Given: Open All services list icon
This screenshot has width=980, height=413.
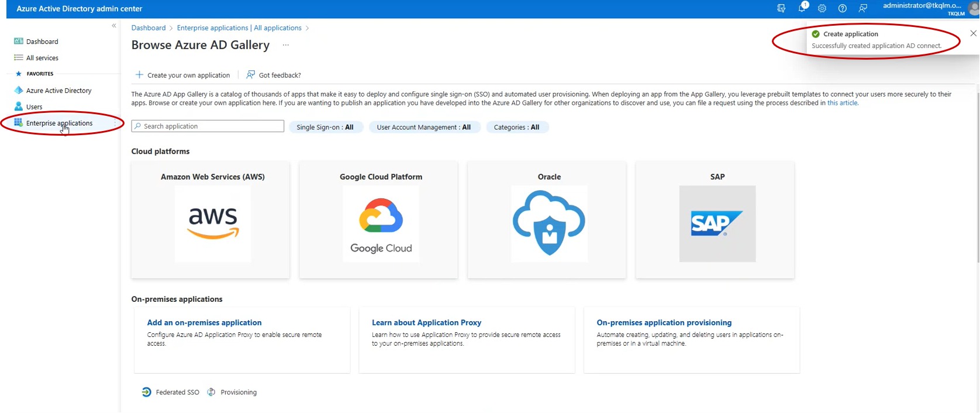Looking at the screenshot, I should pyautogui.click(x=19, y=58).
